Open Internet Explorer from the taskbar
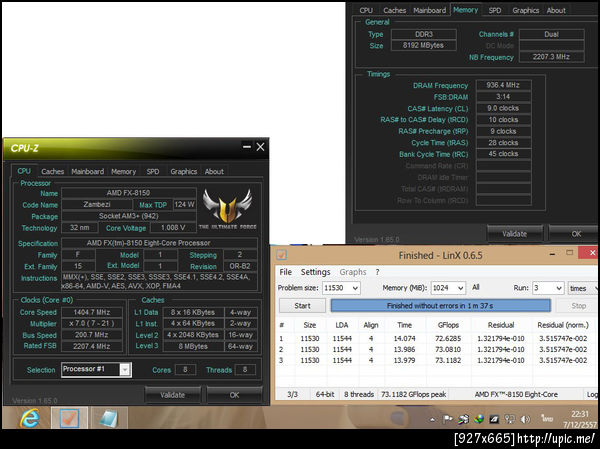Screen dimensions: 600x449 [30, 418]
